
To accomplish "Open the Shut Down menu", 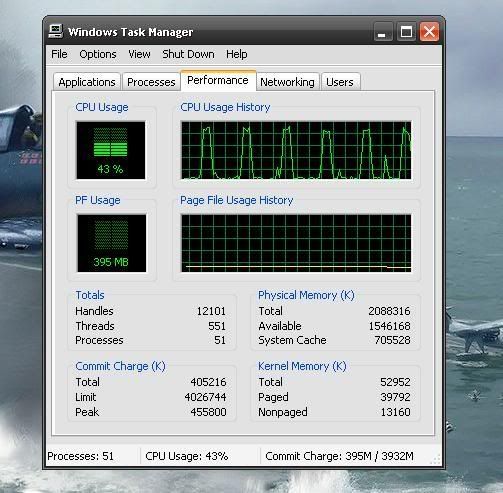I will pyautogui.click(x=188, y=54).
